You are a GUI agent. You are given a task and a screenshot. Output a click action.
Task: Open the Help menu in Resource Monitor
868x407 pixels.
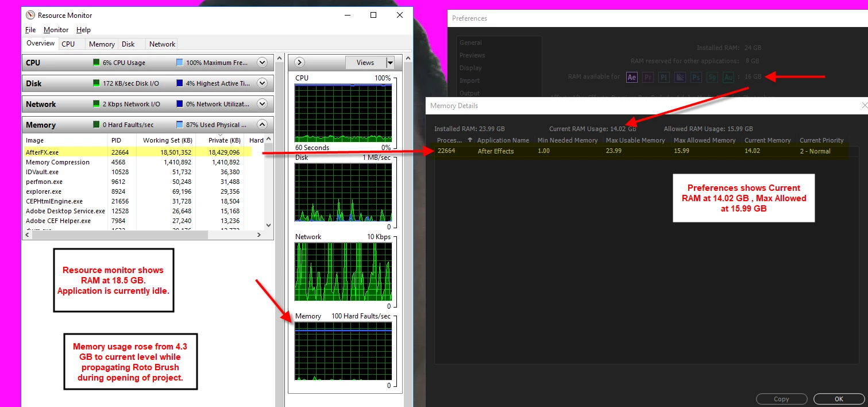(x=83, y=30)
